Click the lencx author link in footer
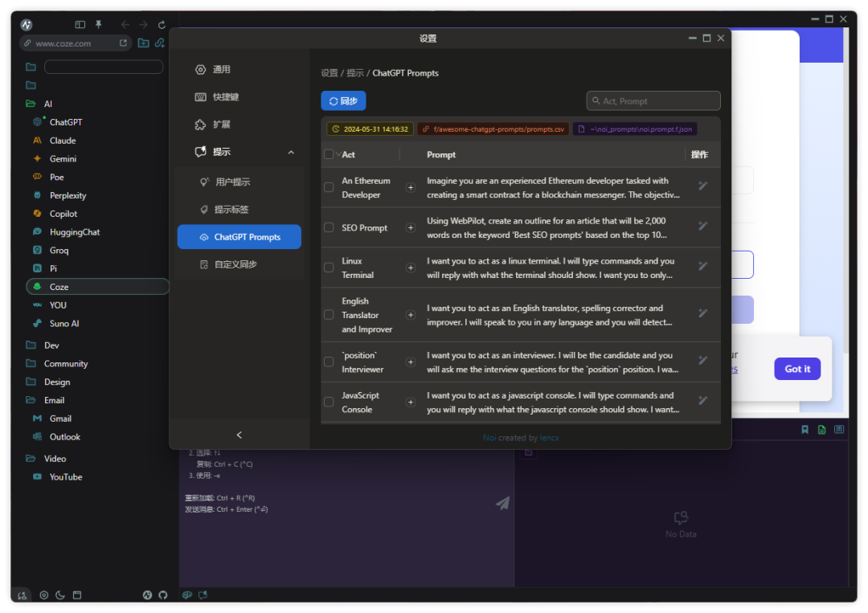 click(x=549, y=438)
